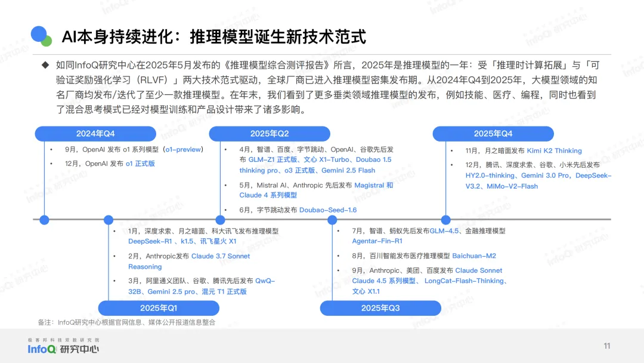Click Claude 4 系列模型 text
Image resolution: width=644 pixels, height=363 pixels.
tap(268, 195)
